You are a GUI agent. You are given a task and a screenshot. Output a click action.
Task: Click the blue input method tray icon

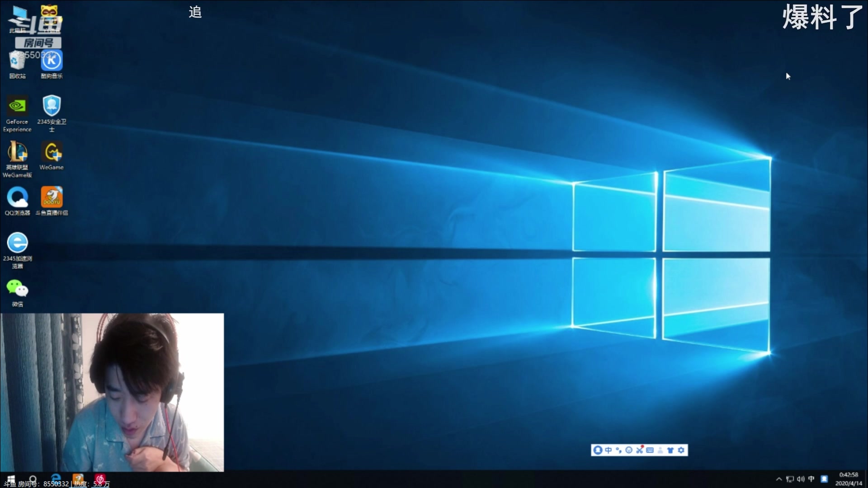click(824, 479)
